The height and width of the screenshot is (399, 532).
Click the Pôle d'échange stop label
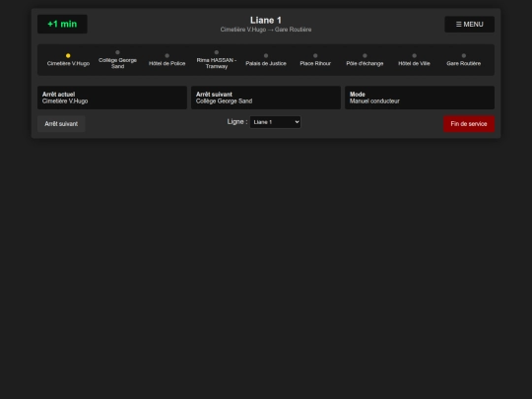pos(365,63)
